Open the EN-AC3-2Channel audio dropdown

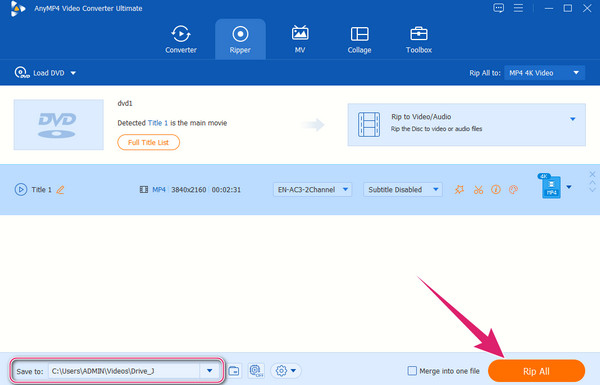(312, 189)
